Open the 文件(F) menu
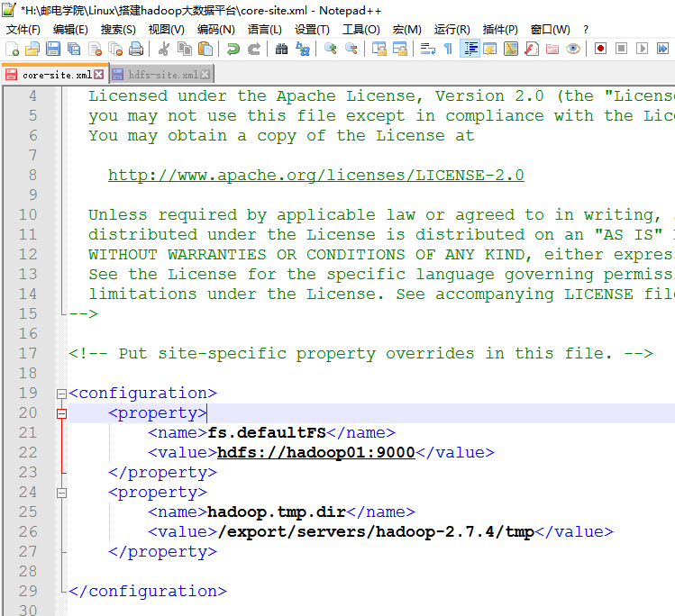The height and width of the screenshot is (616, 675). point(23,30)
